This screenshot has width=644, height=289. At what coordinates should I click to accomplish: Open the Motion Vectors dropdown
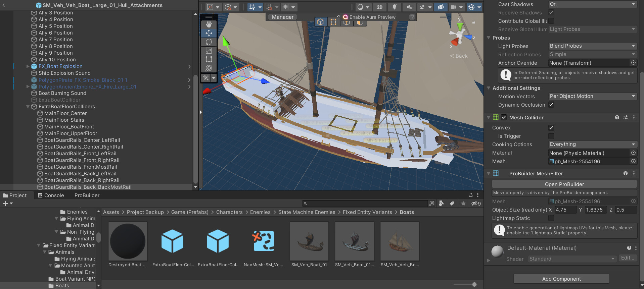pyautogui.click(x=592, y=96)
